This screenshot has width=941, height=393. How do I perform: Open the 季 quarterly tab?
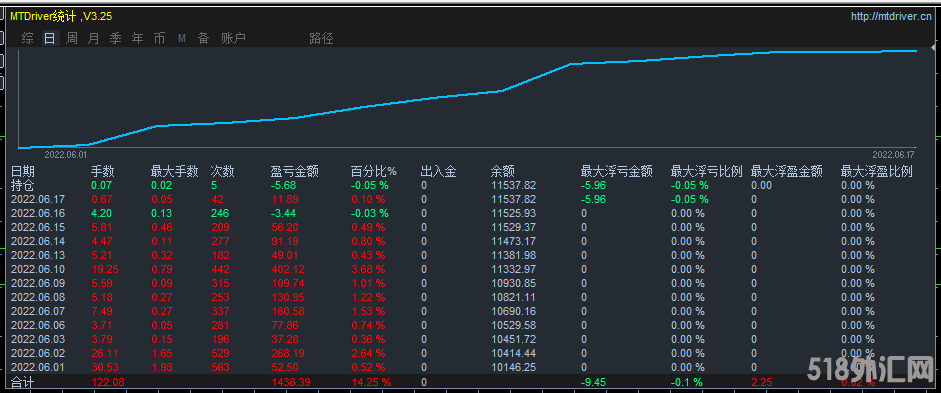[116, 38]
